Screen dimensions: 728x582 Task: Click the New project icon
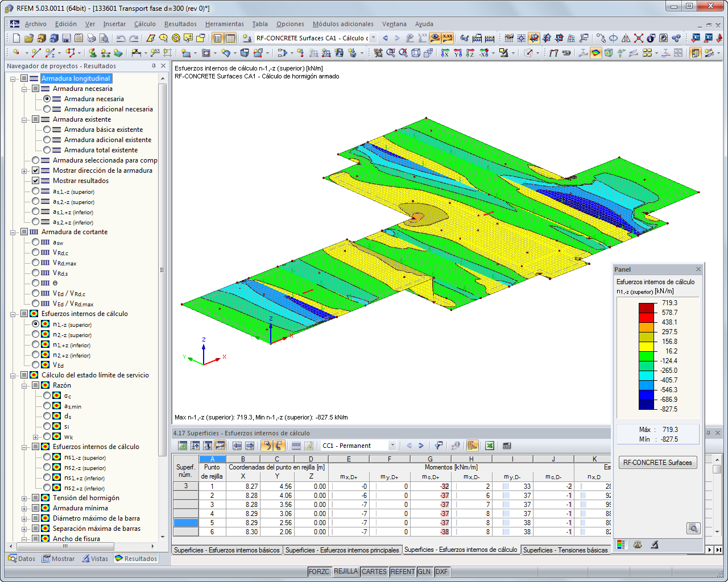(16, 38)
